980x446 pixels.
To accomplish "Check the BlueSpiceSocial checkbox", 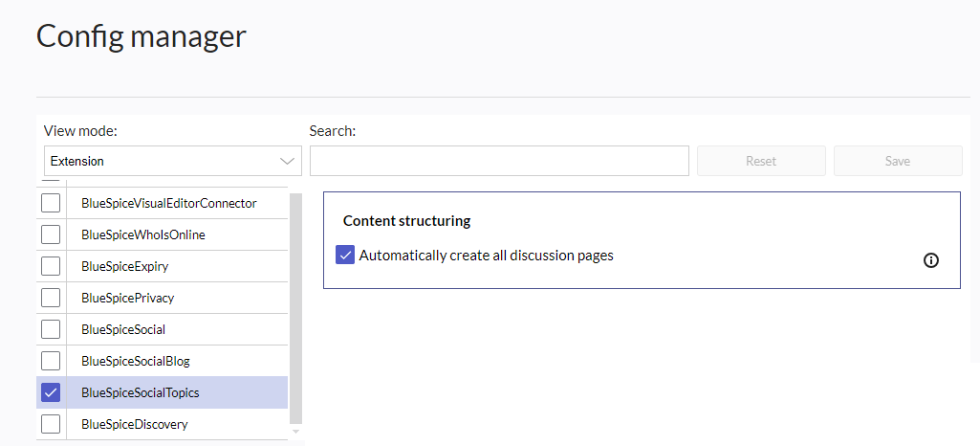I will [51, 329].
